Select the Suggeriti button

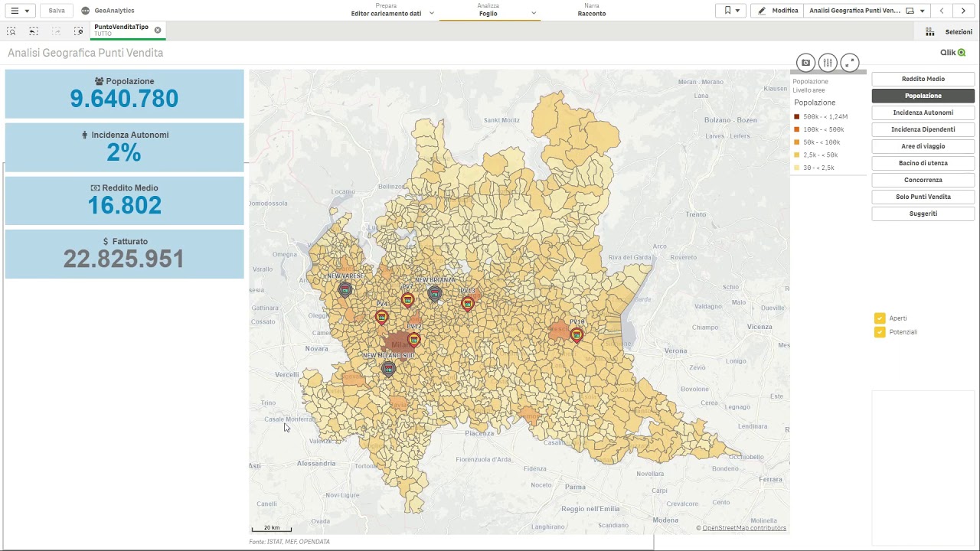(x=923, y=214)
